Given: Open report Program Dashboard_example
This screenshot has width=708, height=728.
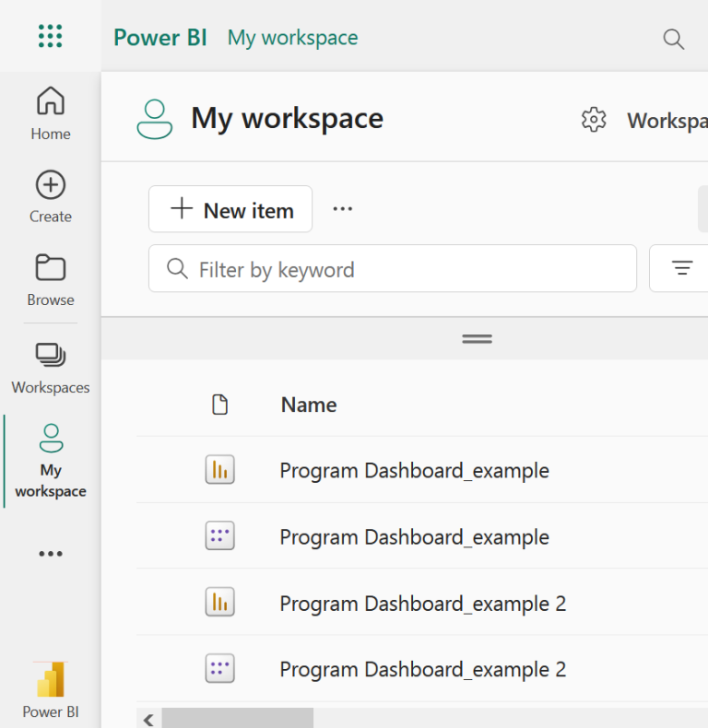Looking at the screenshot, I should [415, 470].
